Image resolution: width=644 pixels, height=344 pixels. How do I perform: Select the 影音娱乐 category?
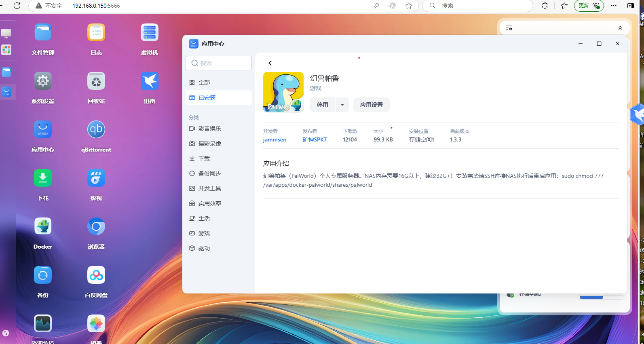[219, 129]
